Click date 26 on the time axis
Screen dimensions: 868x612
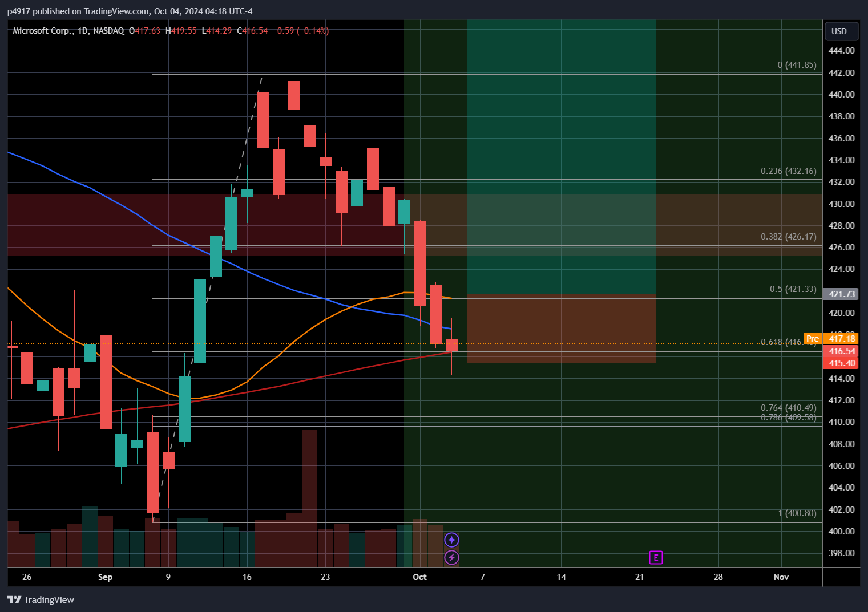click(x=27, y=577)
